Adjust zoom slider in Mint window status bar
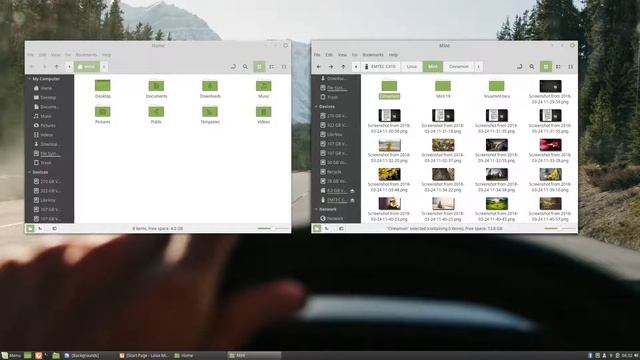Image resolution: width=640 pixels, height=360 pixels. pos(560,229)
